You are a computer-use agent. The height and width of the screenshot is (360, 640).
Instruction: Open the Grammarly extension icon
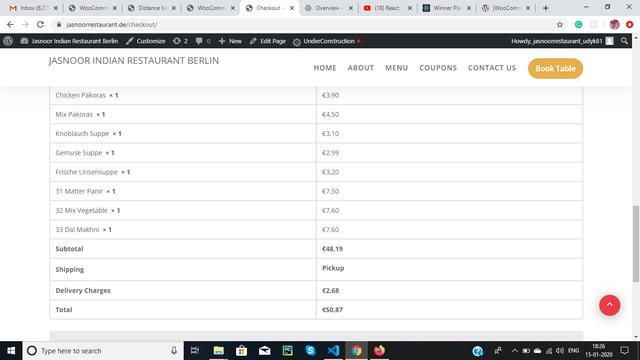point(578,24)
